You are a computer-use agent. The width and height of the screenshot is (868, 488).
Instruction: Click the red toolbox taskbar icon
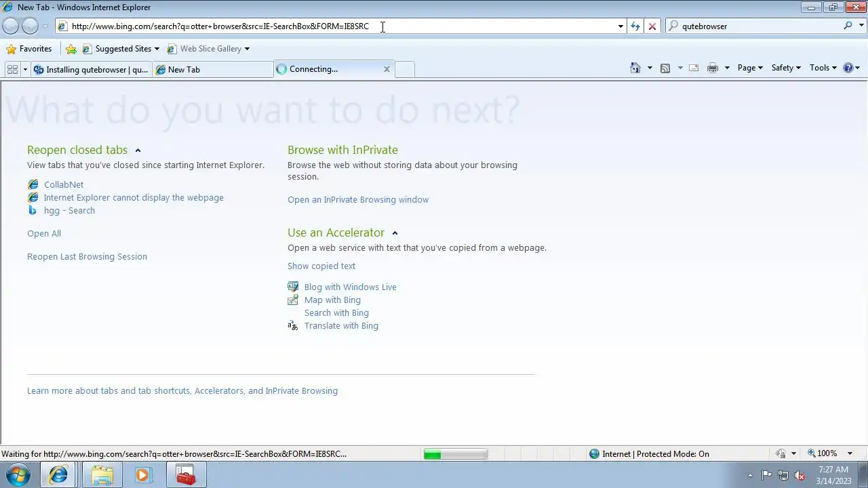pyautogui.click(x=185, y=475)
